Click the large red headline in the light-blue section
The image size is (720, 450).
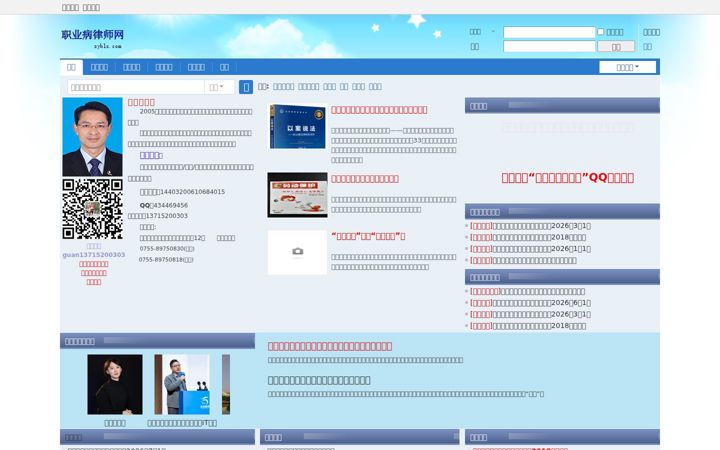click(x=330, y=346)
